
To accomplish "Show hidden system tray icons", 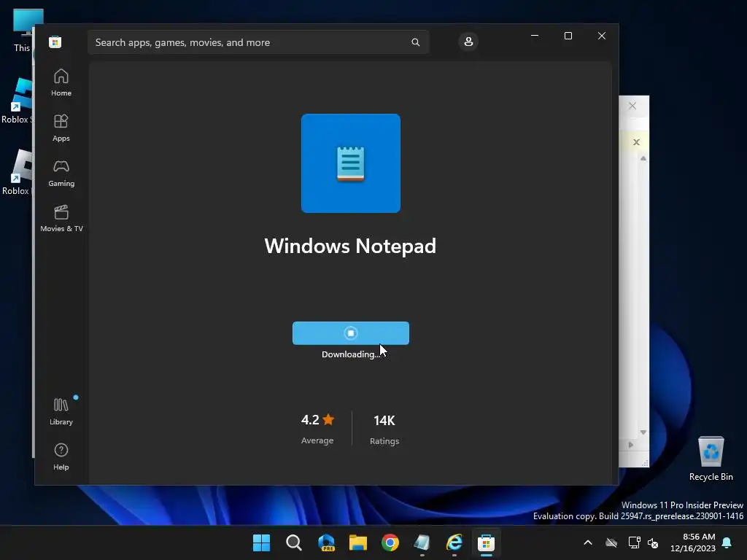I will pos(588,542).
